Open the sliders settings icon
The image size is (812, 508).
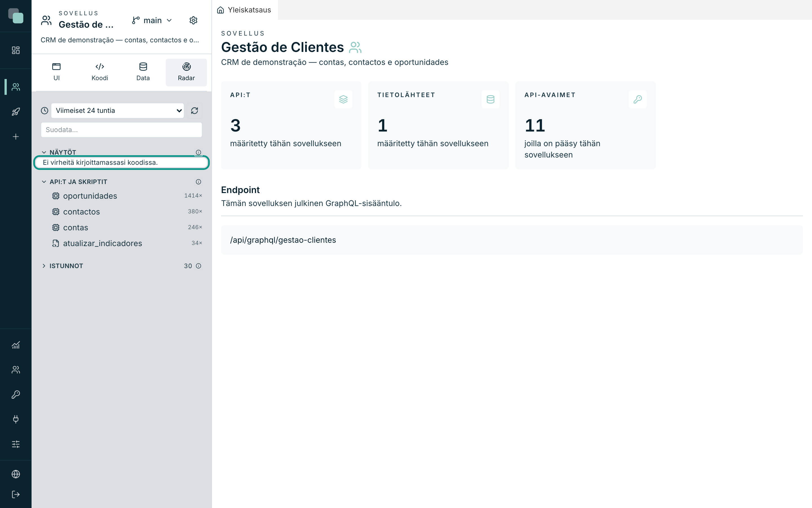tap(16, 444)
